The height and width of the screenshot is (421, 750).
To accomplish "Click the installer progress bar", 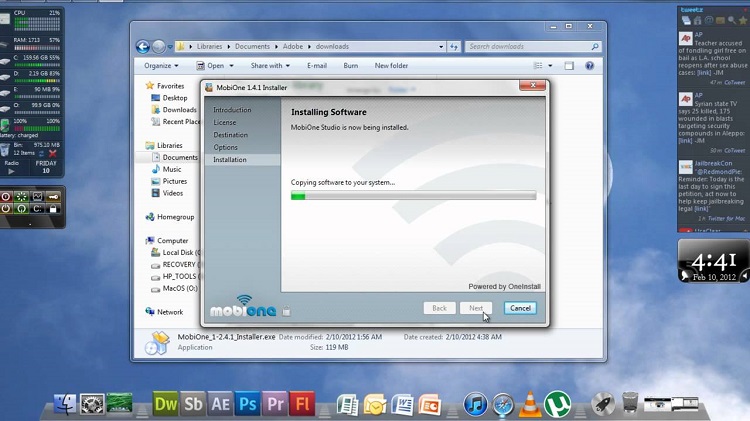I will click(413, 196).
